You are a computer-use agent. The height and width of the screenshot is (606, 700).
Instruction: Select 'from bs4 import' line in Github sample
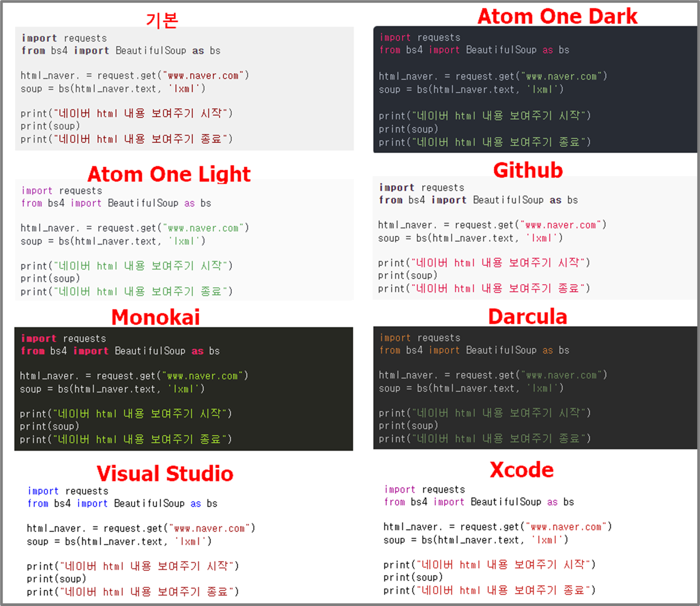pos(478,200)
